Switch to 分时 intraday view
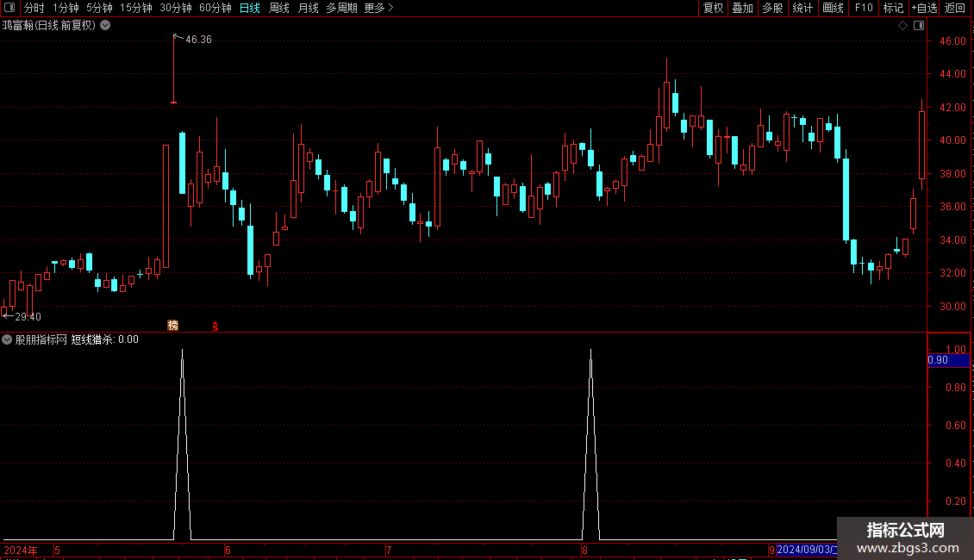This screenshot has height=560, width=974. point(34,8)
